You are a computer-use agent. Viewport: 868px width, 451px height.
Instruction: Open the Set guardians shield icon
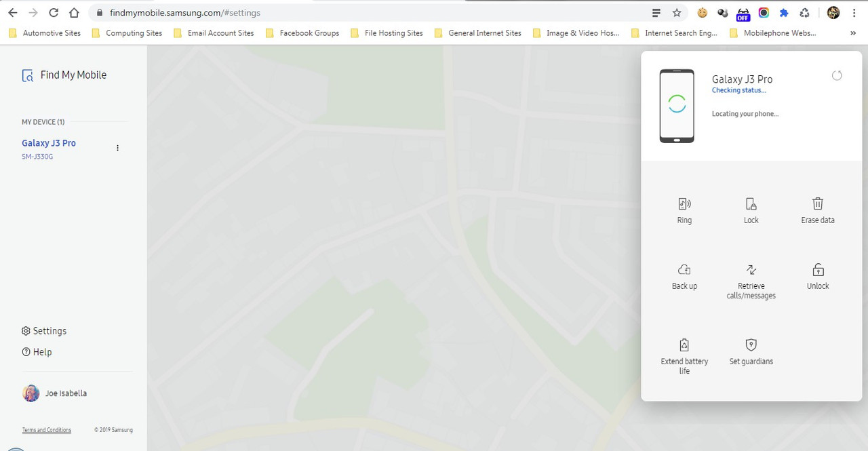pyautogui.click(x=751, y=345)
